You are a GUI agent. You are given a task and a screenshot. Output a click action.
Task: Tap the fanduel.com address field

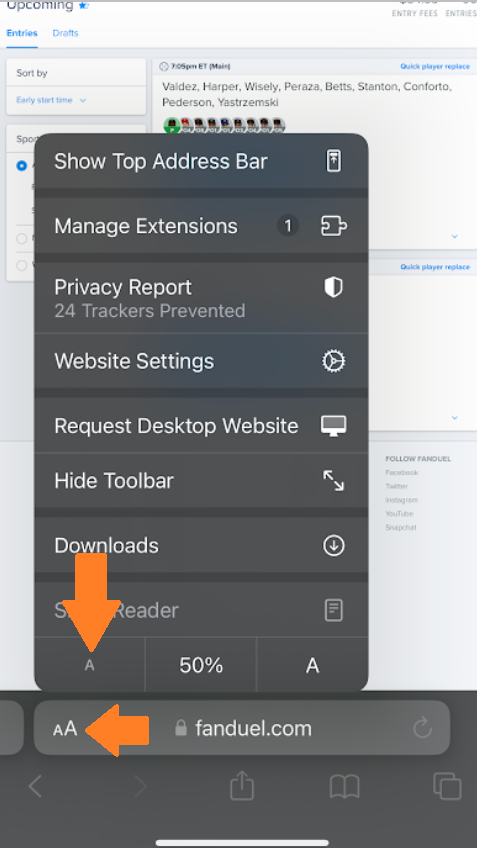(242, 728)
